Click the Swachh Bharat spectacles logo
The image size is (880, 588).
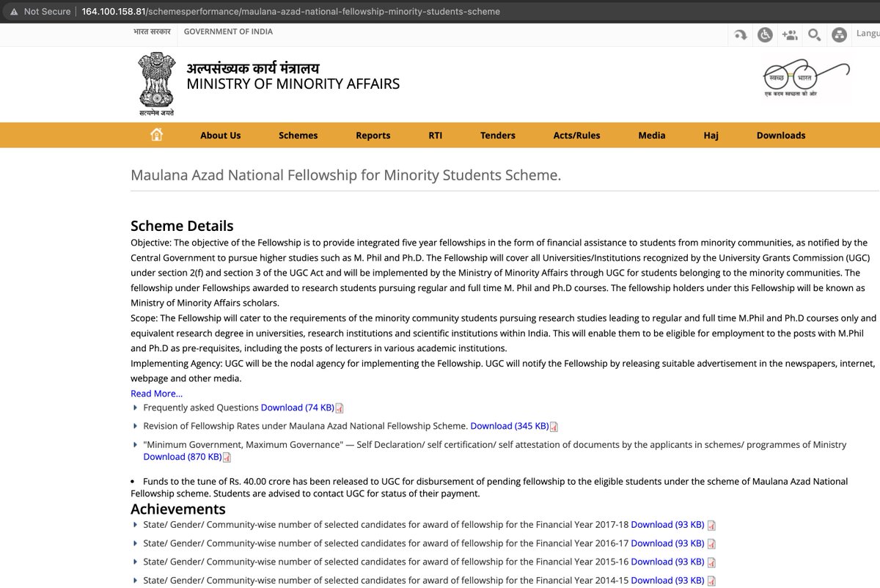point(806,79)
